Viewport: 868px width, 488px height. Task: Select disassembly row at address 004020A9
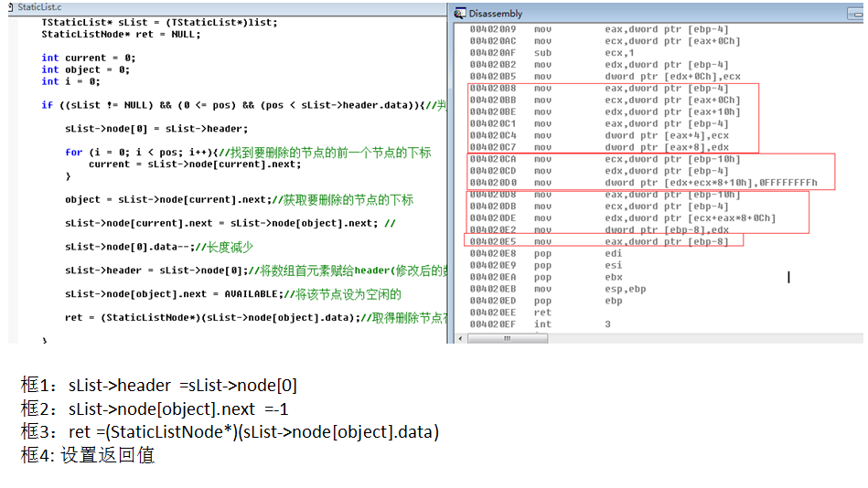[x=599, y=29]
